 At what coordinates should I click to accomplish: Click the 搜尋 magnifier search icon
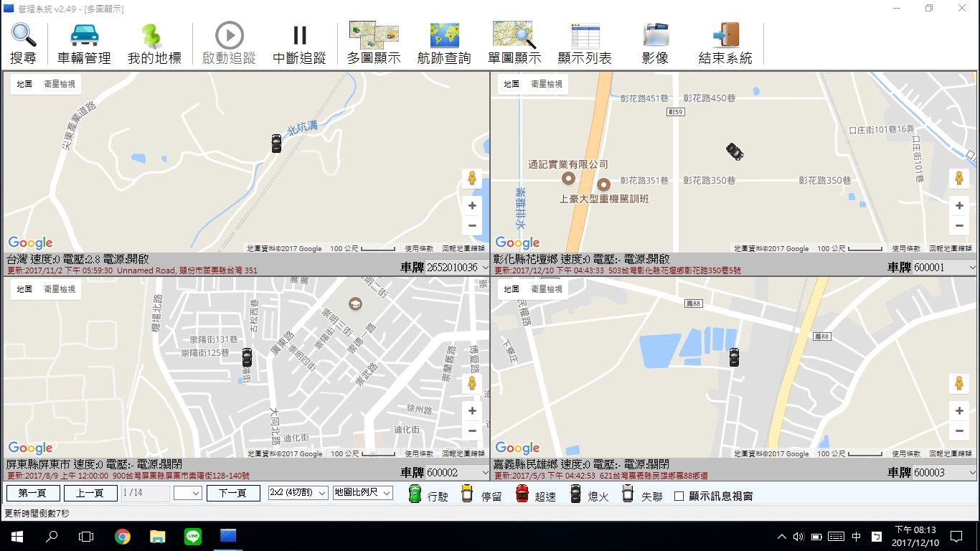23,44
